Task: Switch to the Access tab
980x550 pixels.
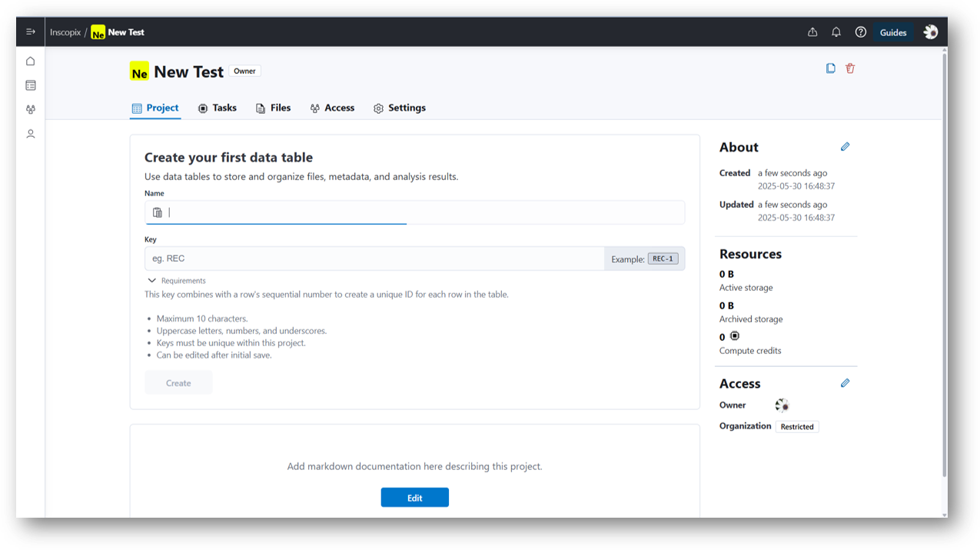Action: coord(332,108)
